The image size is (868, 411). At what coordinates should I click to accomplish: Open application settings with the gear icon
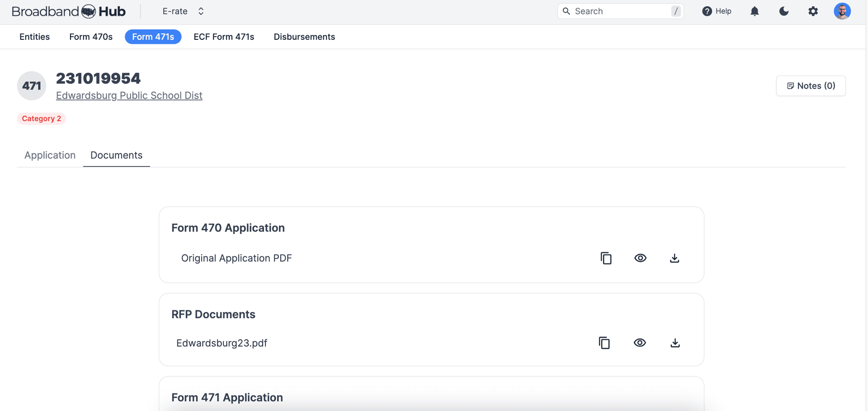coord(813,11)
